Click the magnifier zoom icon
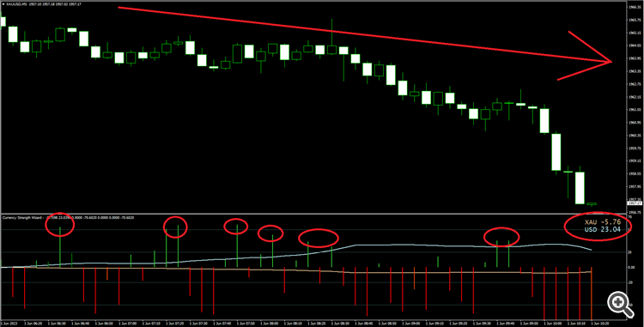 [620, 305]
